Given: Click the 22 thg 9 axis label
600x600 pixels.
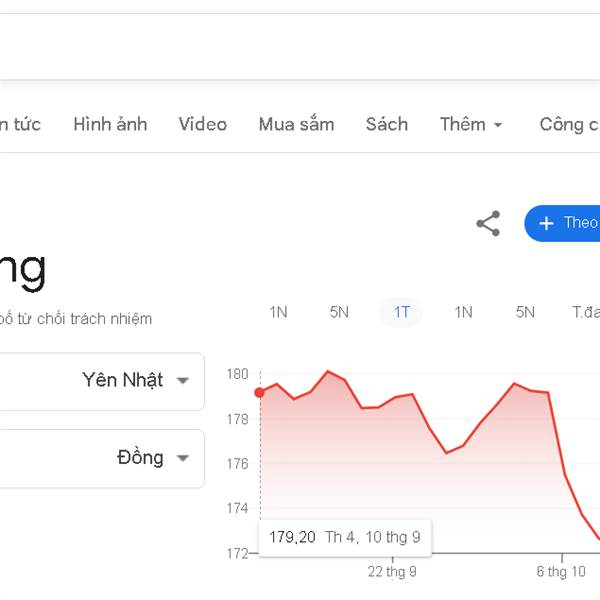Looking at the screenshot, I should (392, 572).
